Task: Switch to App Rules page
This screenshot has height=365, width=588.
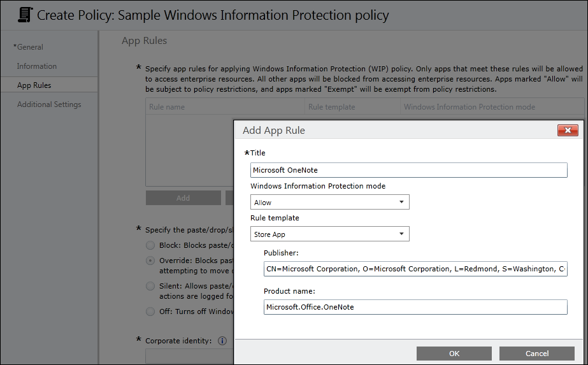Action: [34, 85]
